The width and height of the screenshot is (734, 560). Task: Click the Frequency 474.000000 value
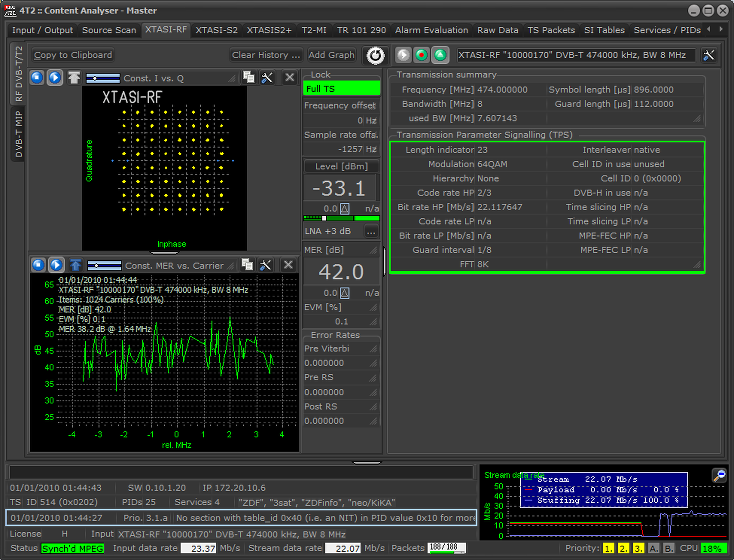point(502,90)
